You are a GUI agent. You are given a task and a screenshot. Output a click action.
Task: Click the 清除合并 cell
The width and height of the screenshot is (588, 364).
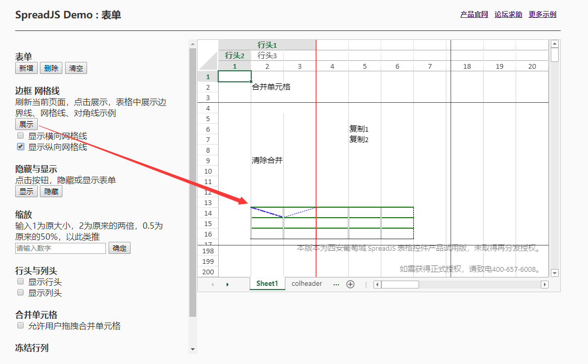267,160
